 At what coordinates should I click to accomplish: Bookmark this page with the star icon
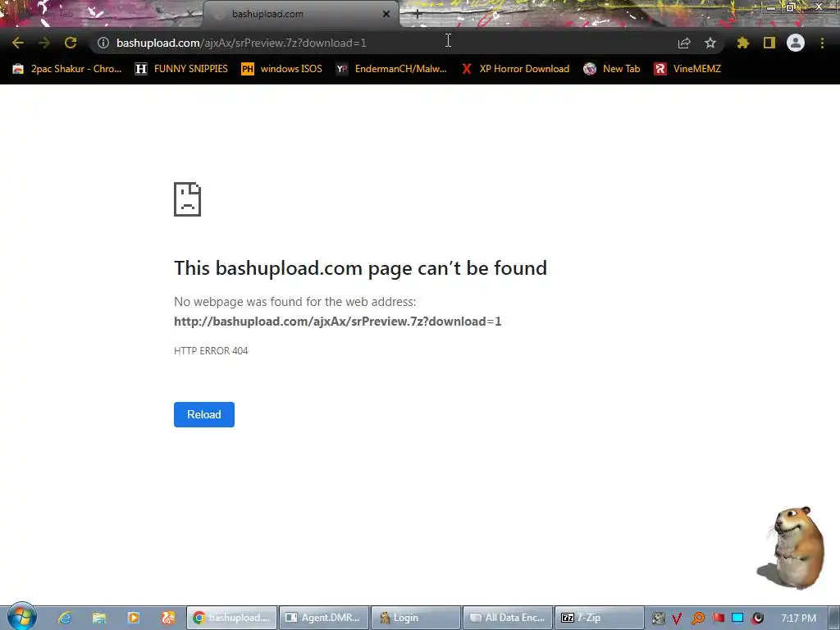coord(710,43)
